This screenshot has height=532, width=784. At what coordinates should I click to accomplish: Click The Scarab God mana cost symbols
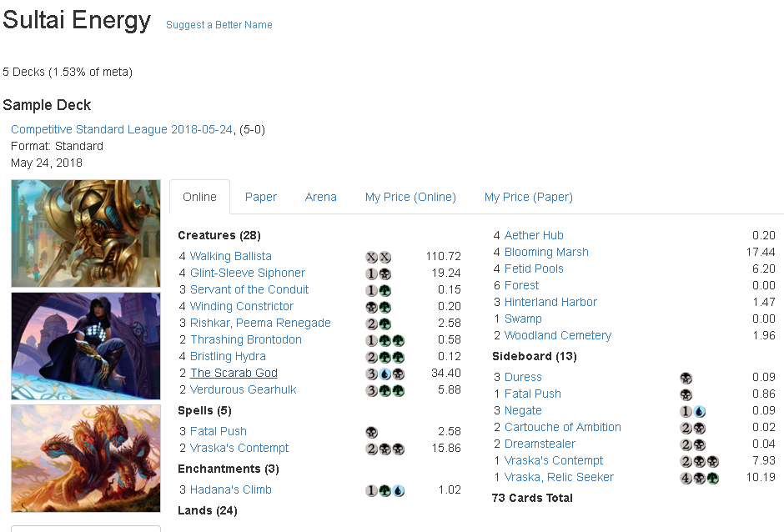[385, 374]
